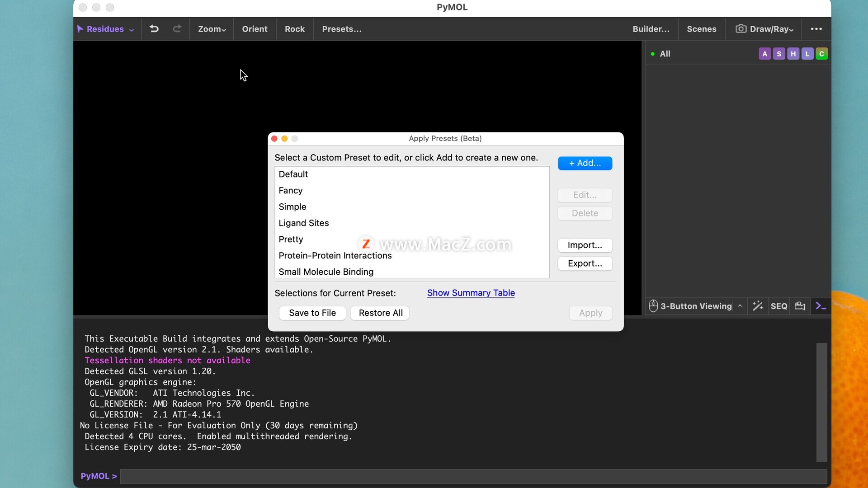Select the Ligand Sites preset
The image size is (868, 488).
click(412, 223)
